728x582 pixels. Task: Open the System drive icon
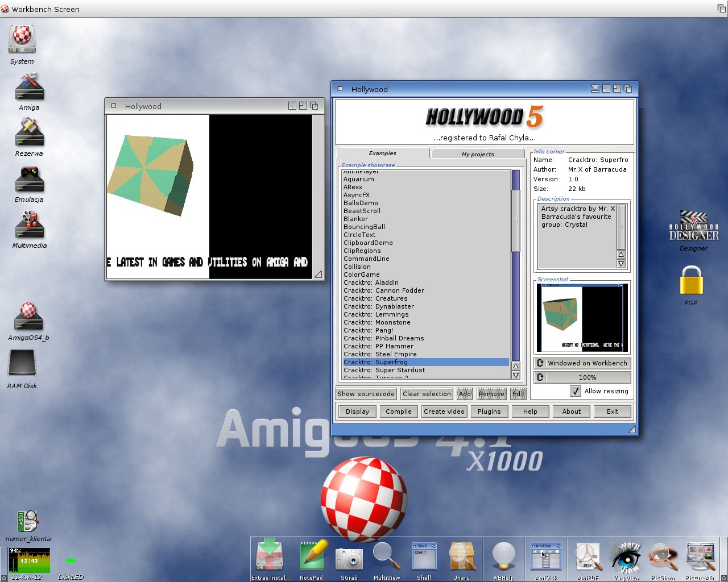coord(22,40)
